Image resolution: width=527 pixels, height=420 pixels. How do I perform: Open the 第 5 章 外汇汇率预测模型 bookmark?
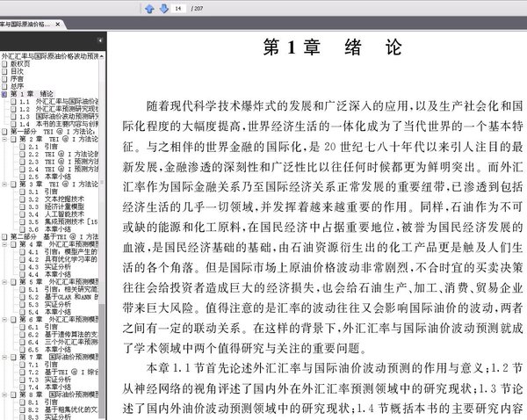(x=59, y=282)
